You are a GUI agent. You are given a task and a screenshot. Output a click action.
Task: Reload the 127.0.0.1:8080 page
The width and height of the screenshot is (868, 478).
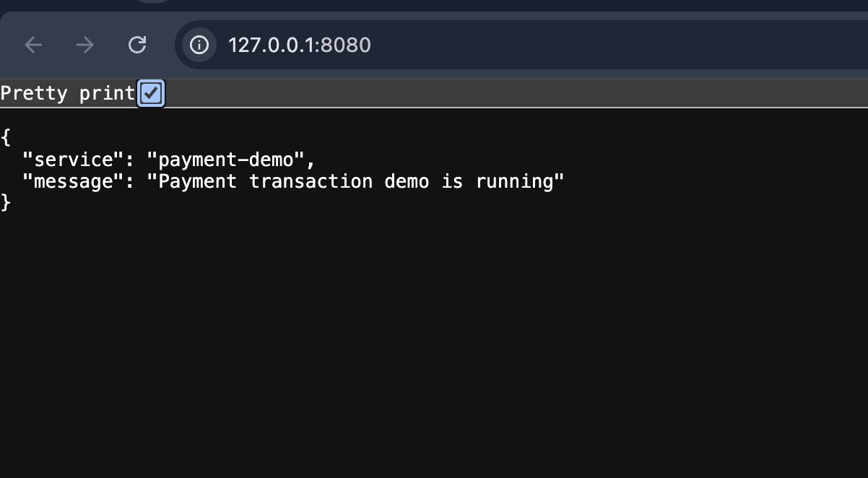pyautogui.click(x=137, y=45)
